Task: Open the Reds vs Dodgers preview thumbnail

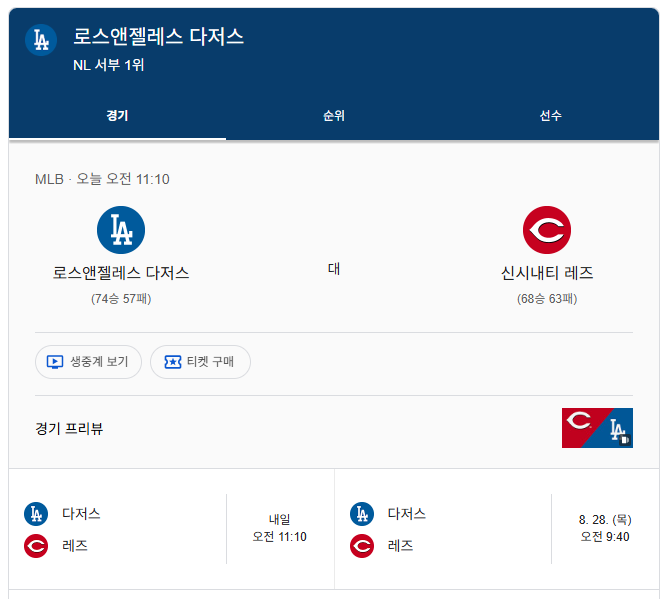Action: (x=597, y=428)
